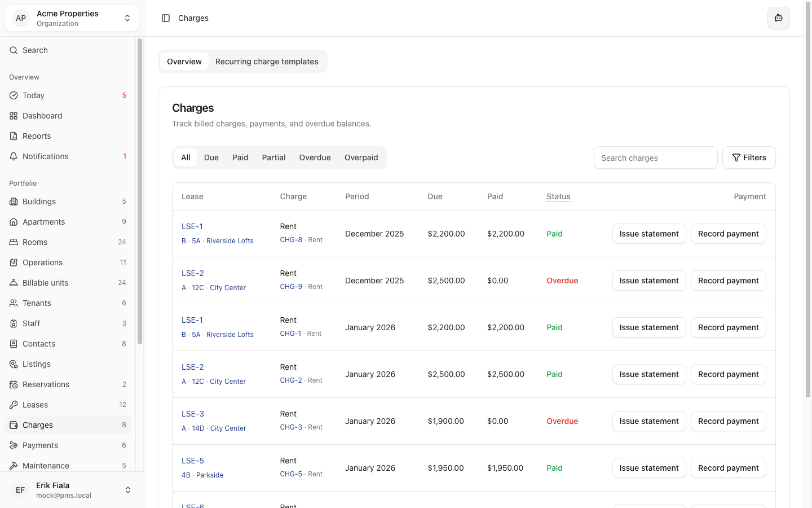812x508 pixels.
Task: Open the assistant bot icon button
Action: point(778,18)
